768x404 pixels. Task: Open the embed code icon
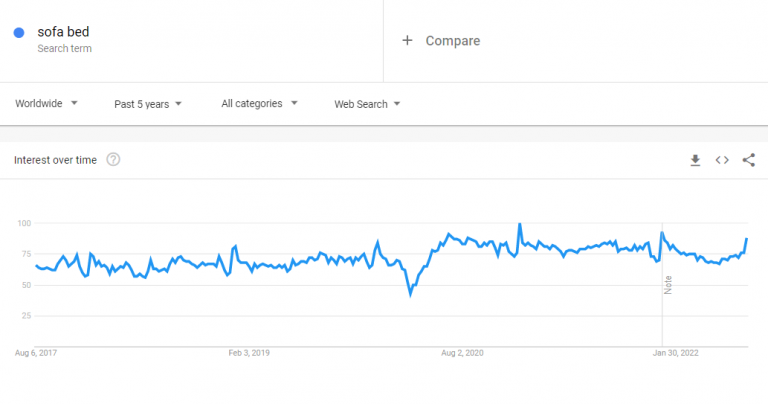[722, 160]
